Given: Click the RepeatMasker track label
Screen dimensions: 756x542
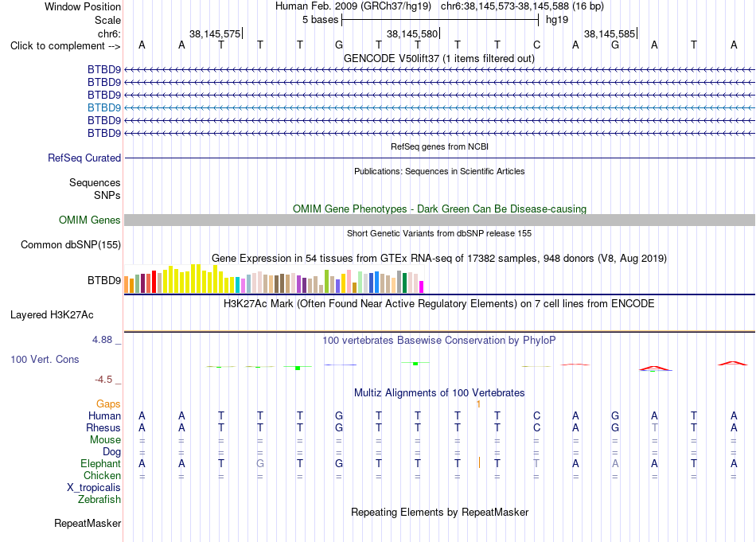Looking at the screenshot, I should (88, 523).
